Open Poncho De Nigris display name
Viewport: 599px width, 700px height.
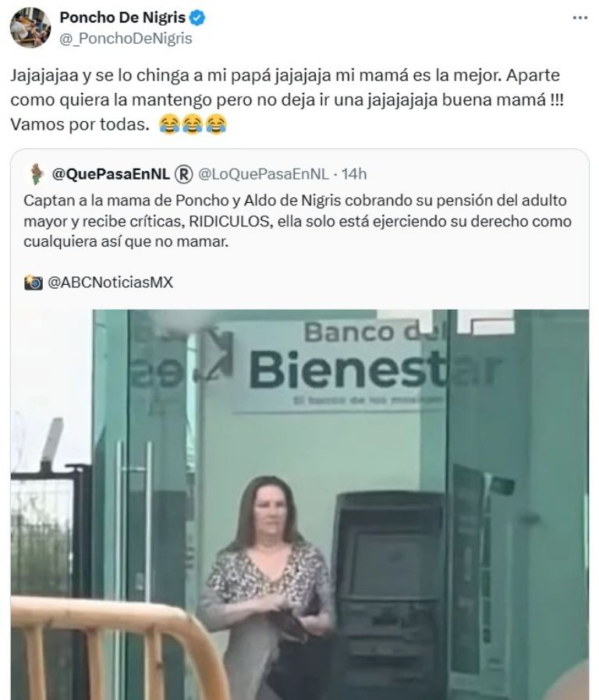click(x=122, y=17)
